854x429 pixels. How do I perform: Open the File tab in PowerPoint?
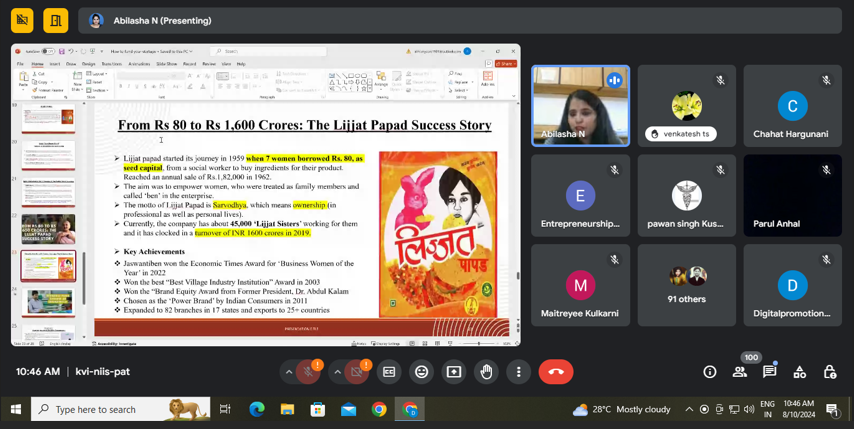coord(21,64)
